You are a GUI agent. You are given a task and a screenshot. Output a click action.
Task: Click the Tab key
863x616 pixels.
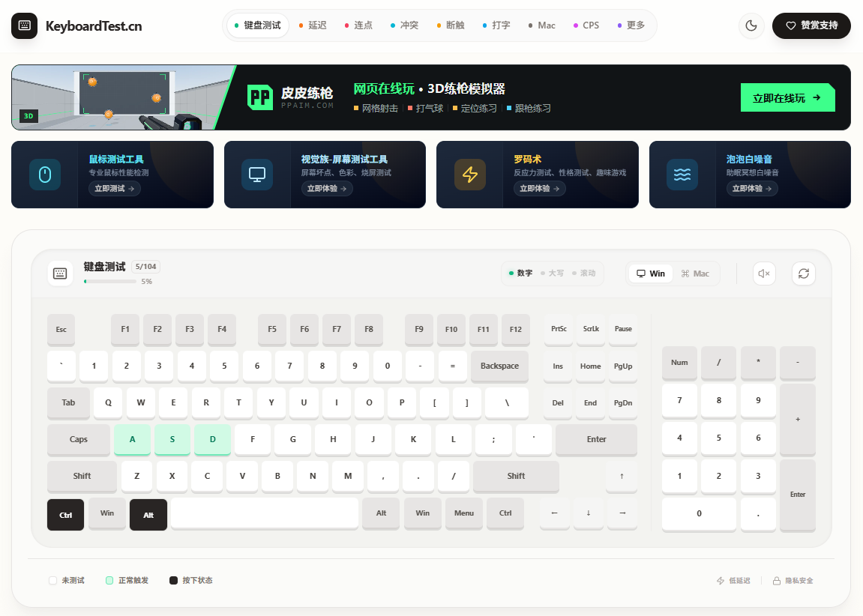coord(68,402)
